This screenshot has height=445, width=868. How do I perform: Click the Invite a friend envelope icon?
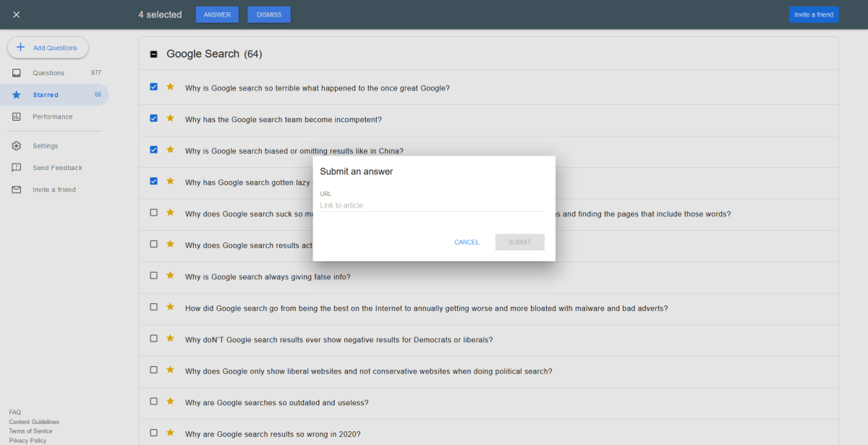point(17,190)
